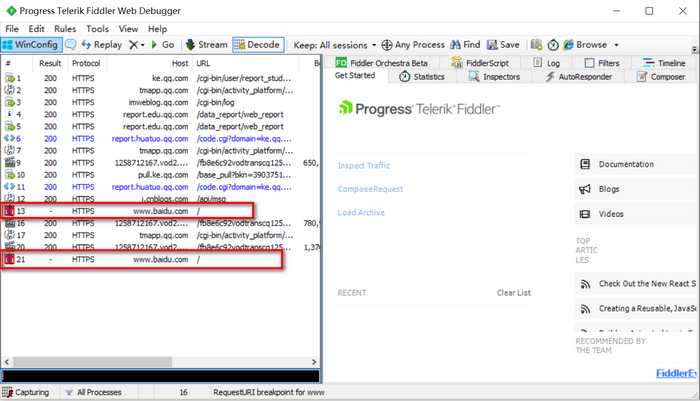This screenshot has height=401, width=700.
Task: Sort sessions by the Result column header
Action: tap(50, 63)
